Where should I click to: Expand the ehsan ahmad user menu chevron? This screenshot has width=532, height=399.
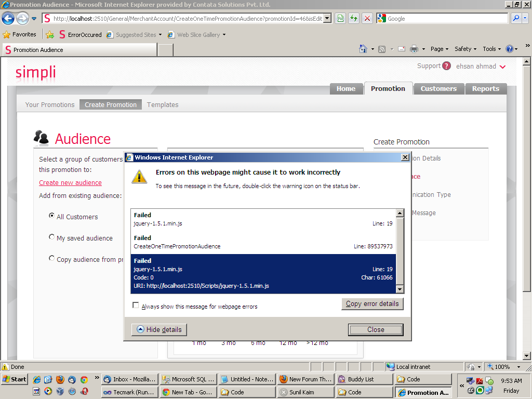(x=503, y=66)
